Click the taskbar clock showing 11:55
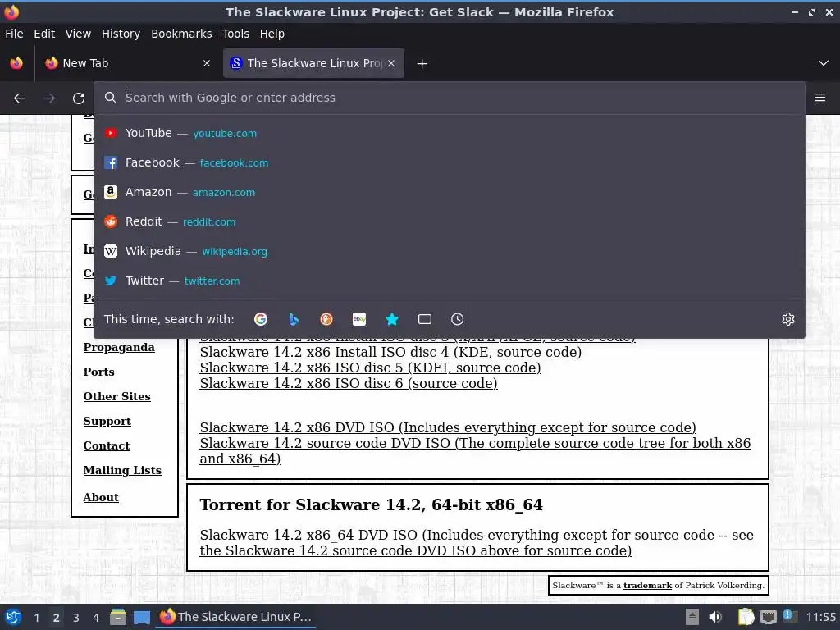Screen dimensions: 840x630 [821, 617]
